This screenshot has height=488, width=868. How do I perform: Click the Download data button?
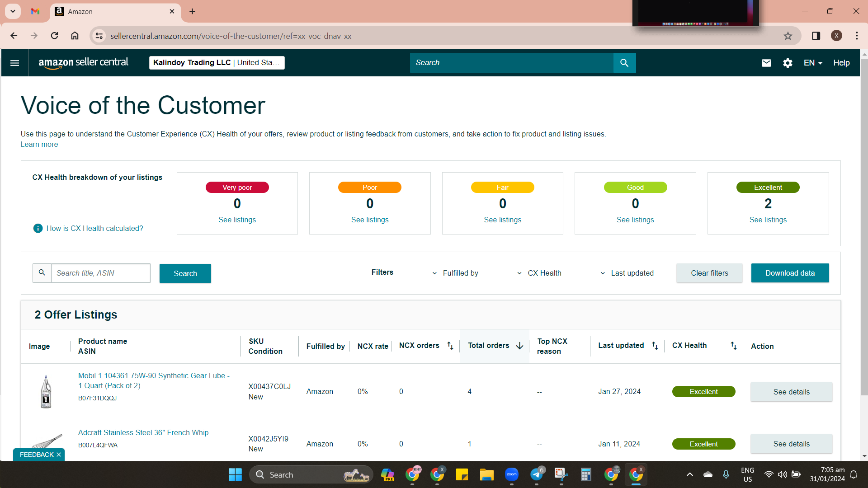click(x=790, y=273)
